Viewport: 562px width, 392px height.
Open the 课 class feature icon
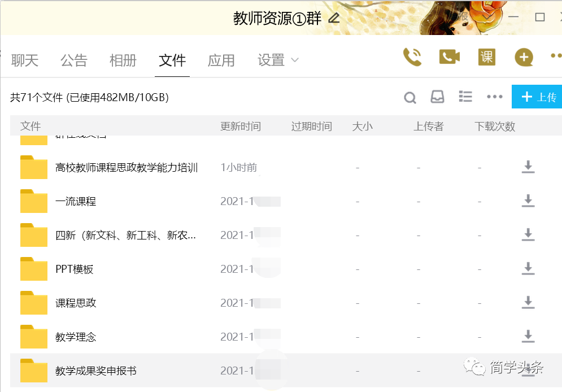coord(487,57)
